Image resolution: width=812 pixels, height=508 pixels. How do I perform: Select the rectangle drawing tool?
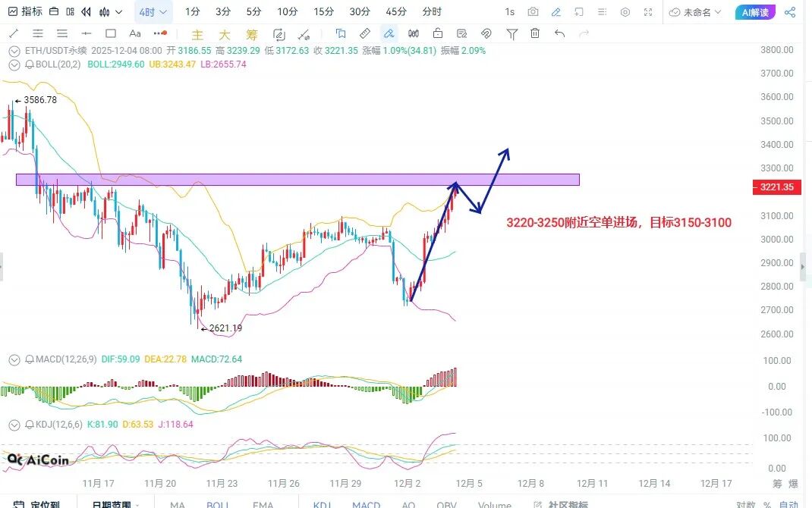pyautogui.click(x=110, y=33)
